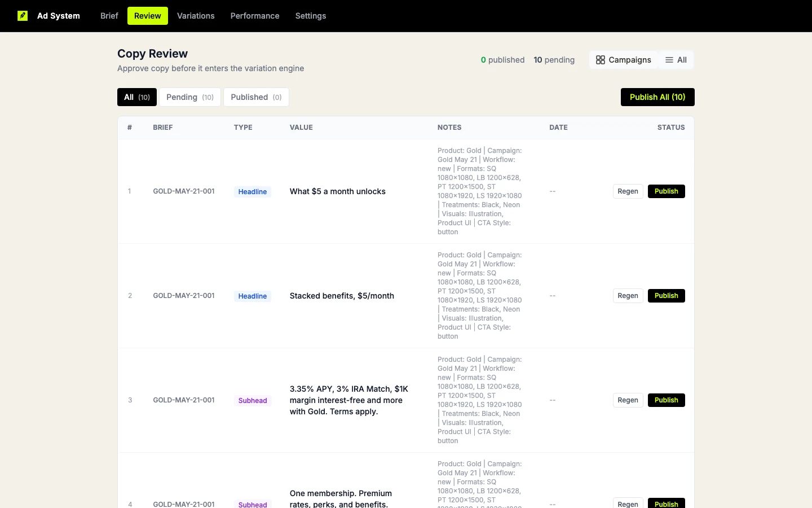The image size is (812, 508).
Task: Publish the '3.35% APY' subhead row
Action: (x=667, y=400)
